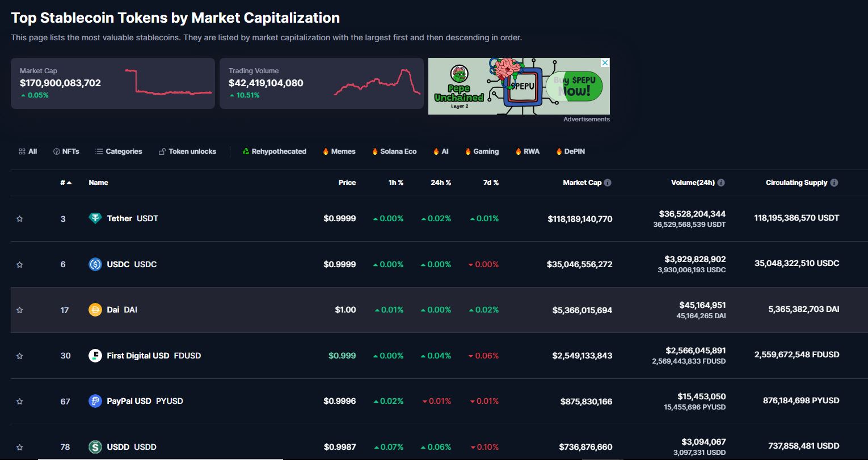Favorite First Digital USD with star
Viewport: 868px width, 460px height.
tap(20, 356)
